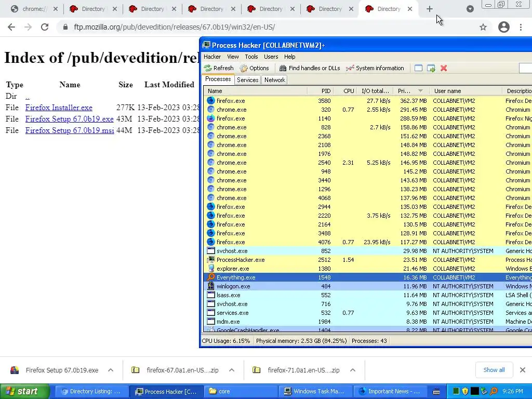
Task: Close the Chrome downloads bar
Action: (x=523, y=370)
